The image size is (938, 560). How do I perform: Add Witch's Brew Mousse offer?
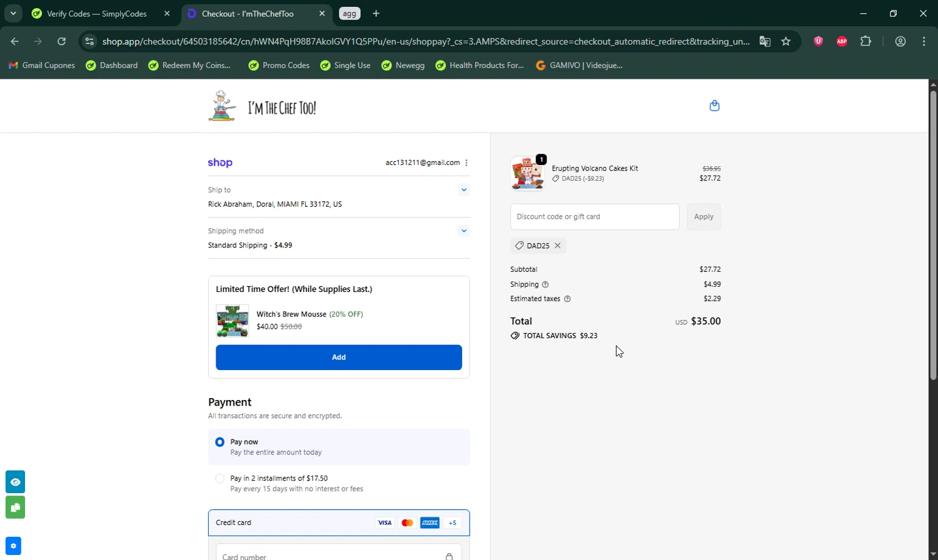coord(339,357)
